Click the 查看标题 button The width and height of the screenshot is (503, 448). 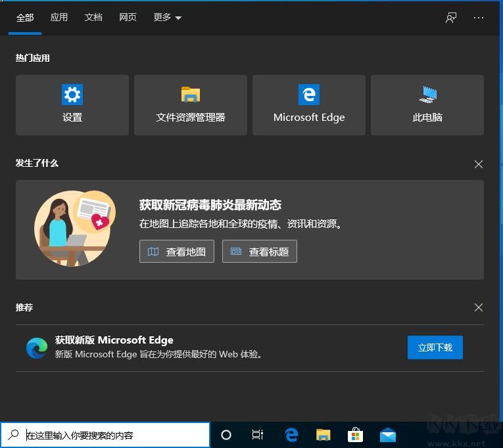tap(260, 252)
